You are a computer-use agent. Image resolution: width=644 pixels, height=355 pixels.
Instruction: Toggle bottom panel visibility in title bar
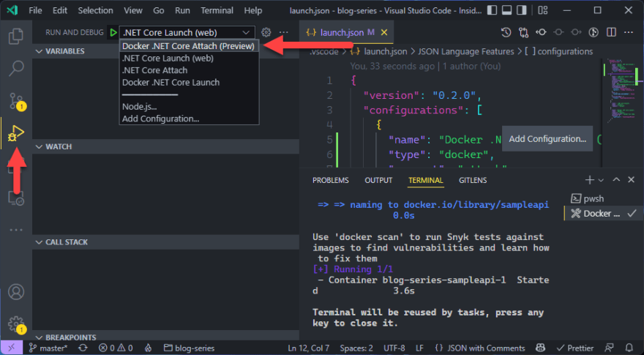(507, 10)
